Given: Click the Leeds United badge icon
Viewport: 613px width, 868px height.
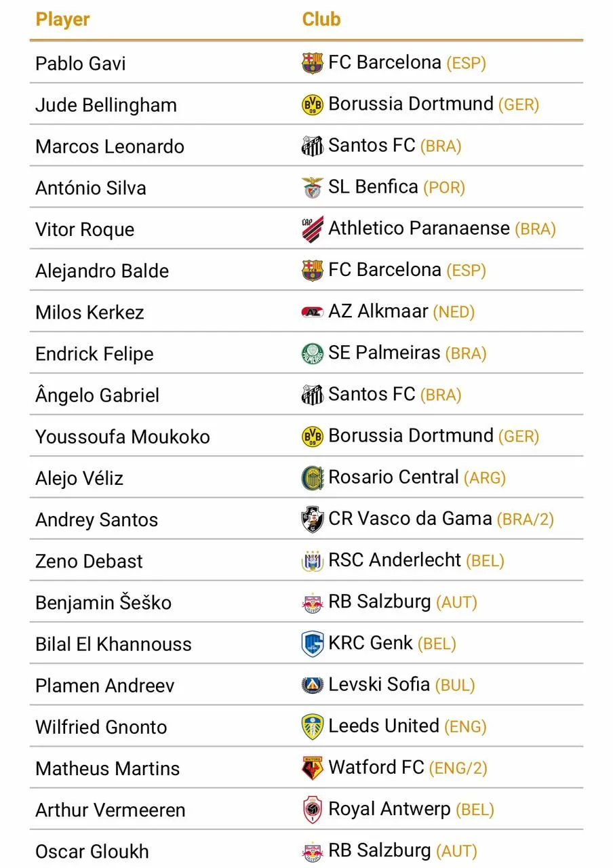Looking at the screenshot, I should pyautogui.click(x=313, y=727).
